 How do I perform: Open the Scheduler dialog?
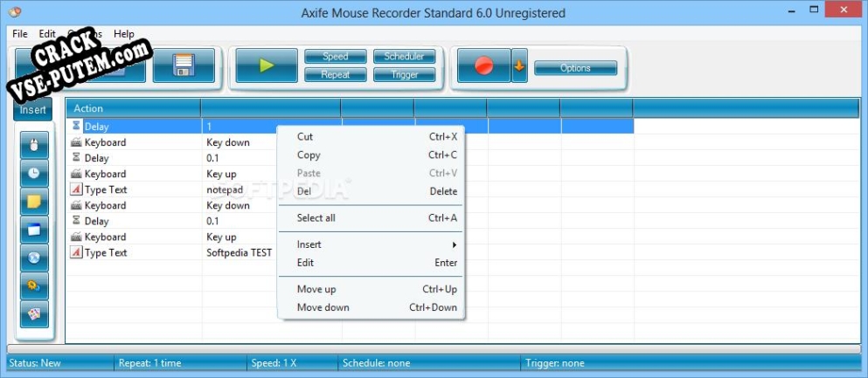pyautogui.click(x=404, y=57)
